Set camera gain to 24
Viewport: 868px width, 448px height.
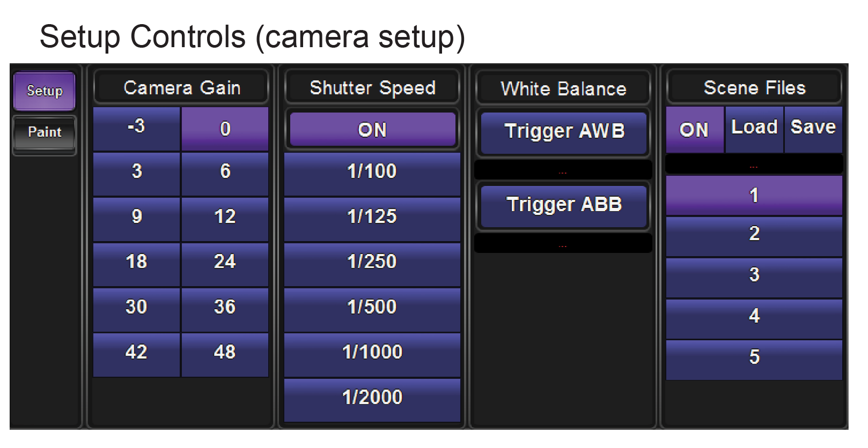tap(225, 262)
